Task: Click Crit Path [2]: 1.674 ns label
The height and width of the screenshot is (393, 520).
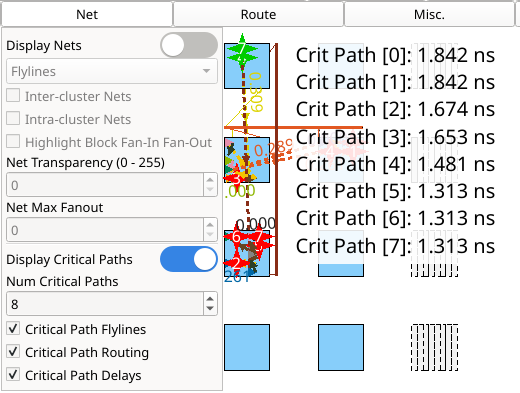Action: click(395, 109)
